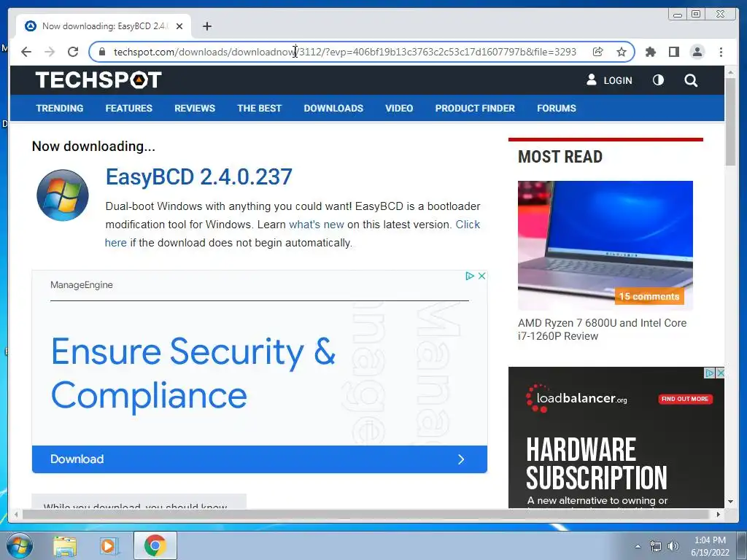Click Find Out More on loadbalancer ad
The image size is (747, 560).
click(685, 399)
